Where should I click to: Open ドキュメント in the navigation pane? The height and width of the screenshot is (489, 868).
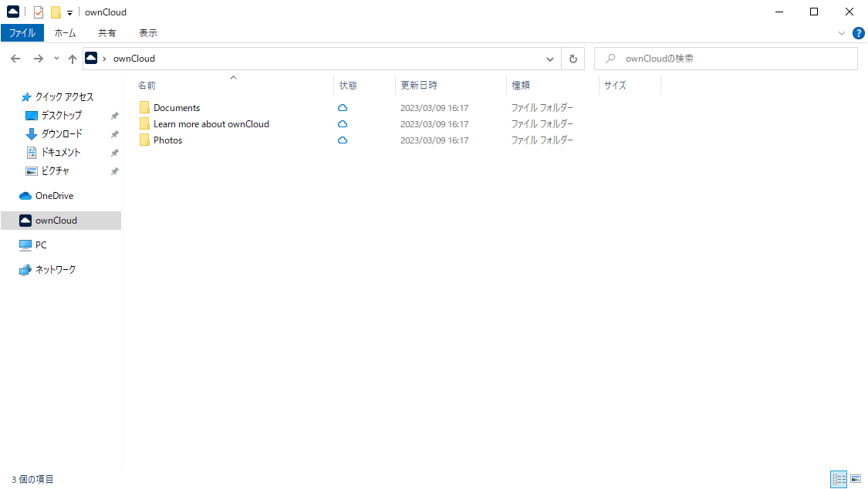[x=61, y=152]
